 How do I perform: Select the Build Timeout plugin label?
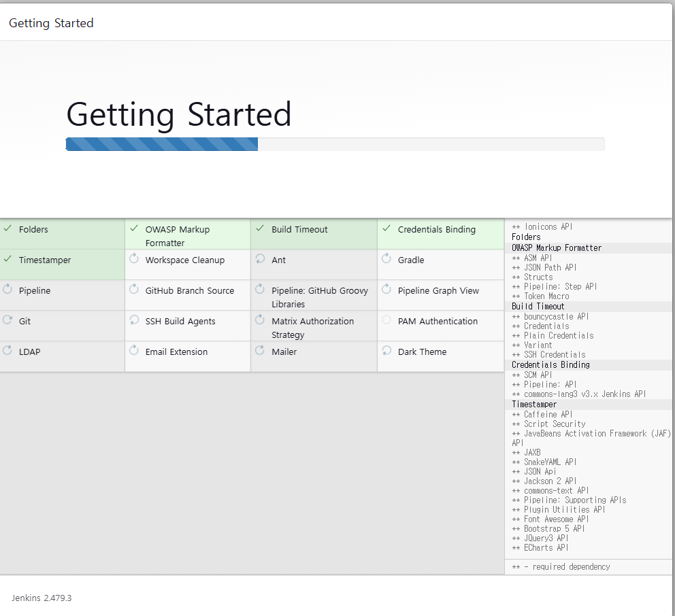click(299, 229)
